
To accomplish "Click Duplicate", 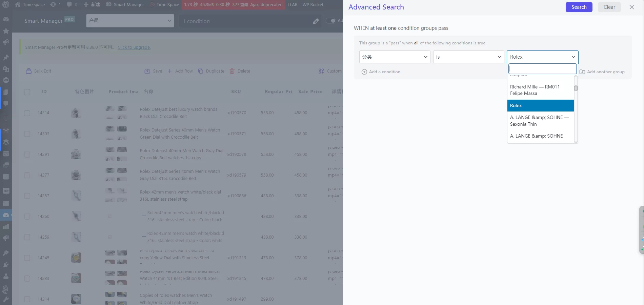I will (x=211, y=71).
